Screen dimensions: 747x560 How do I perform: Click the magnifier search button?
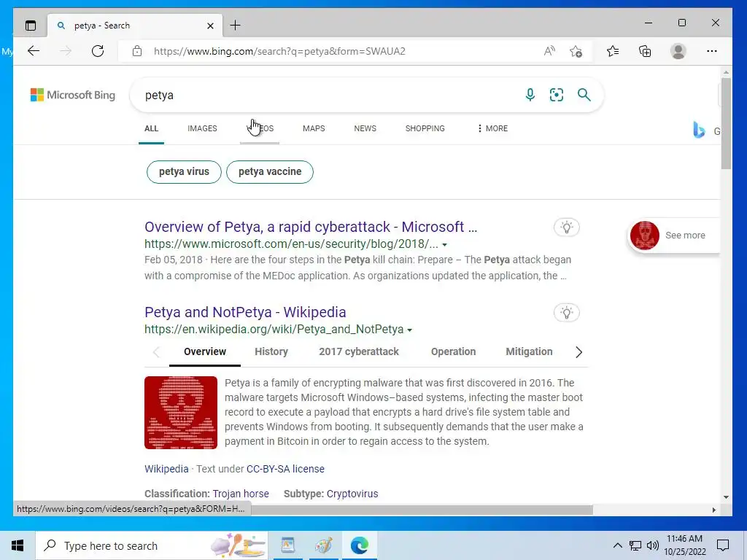[584, 95]
